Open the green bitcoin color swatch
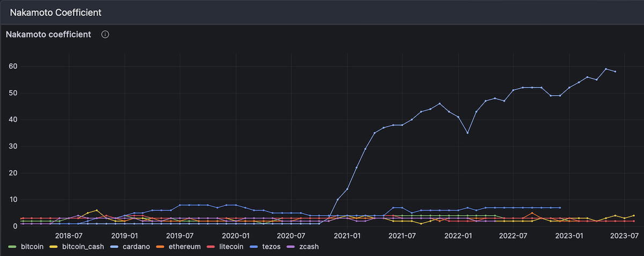Image resolution: width=644 pixels, height=256 pixels. pos(11,246)
